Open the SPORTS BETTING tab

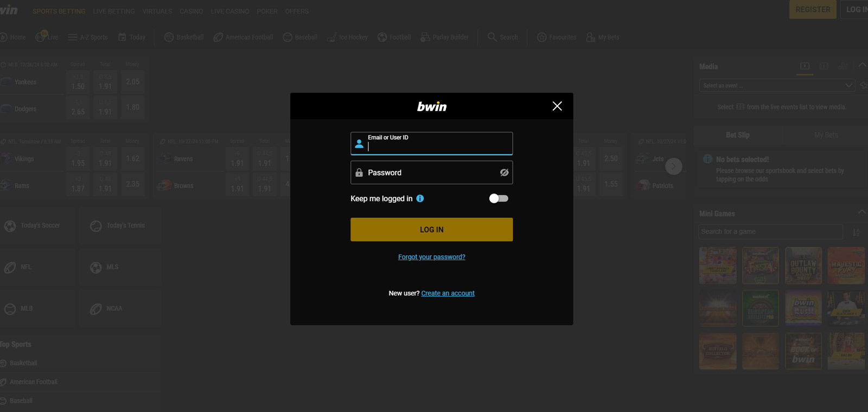coord(59,11)
